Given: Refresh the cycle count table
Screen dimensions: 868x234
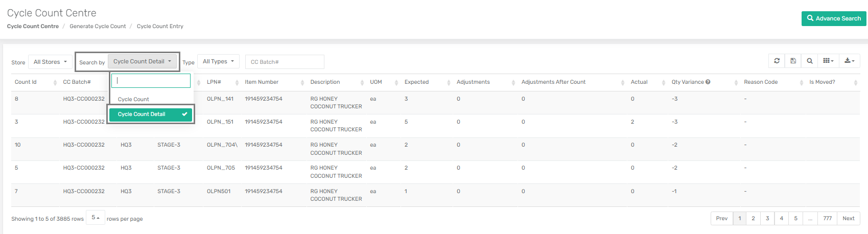Looking at the screenshot, I should pyautogui.click(x=777, y=61).
